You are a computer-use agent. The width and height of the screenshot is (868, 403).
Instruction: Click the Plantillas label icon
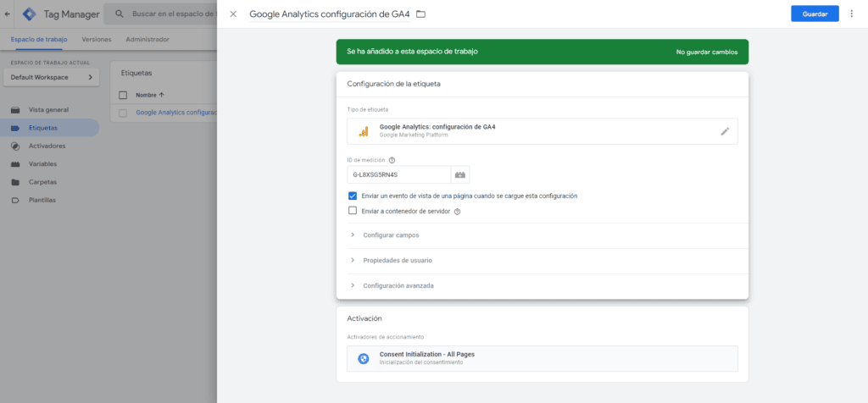[15, 200]
